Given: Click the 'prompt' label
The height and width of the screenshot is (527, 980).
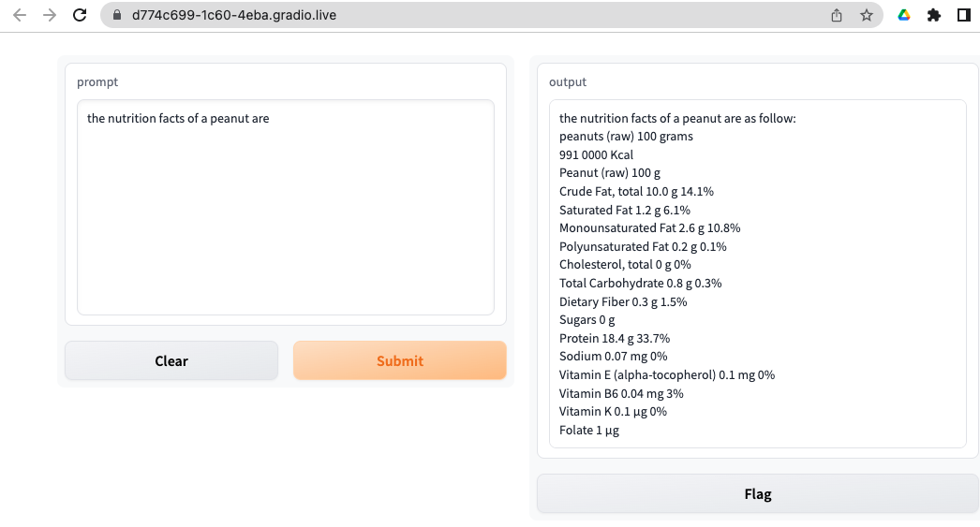Looking at the screenshot, I should tap(97, 82).
